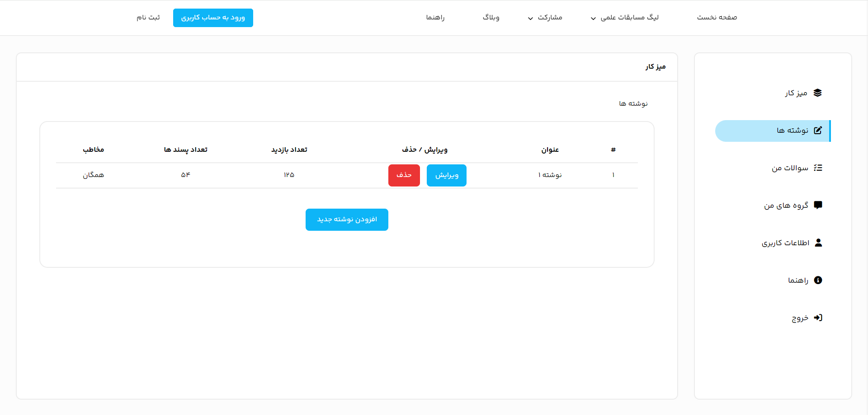Viewport: 868px width, 415px height.
Task: Click the افزودن نوشته جدید button
Action: pyautogui.click(x=347, y=219)
